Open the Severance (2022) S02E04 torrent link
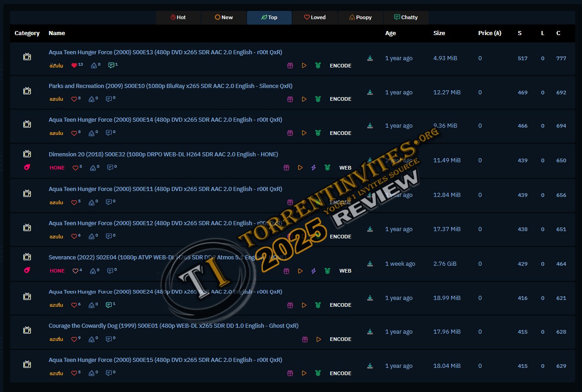 167,258
